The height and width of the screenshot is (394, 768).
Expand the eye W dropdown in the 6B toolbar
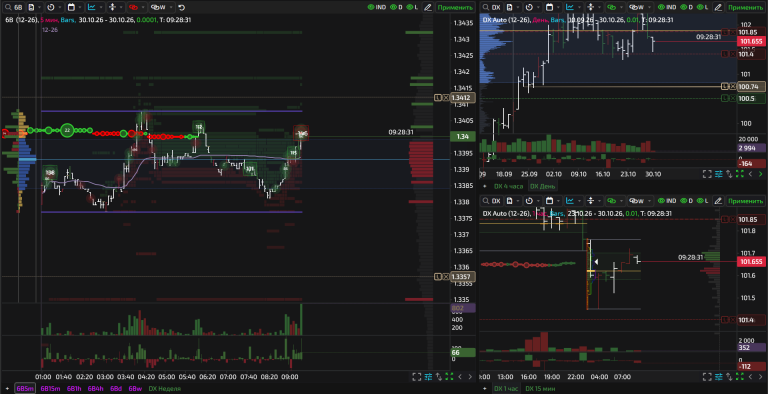click(x=171, y=7)
